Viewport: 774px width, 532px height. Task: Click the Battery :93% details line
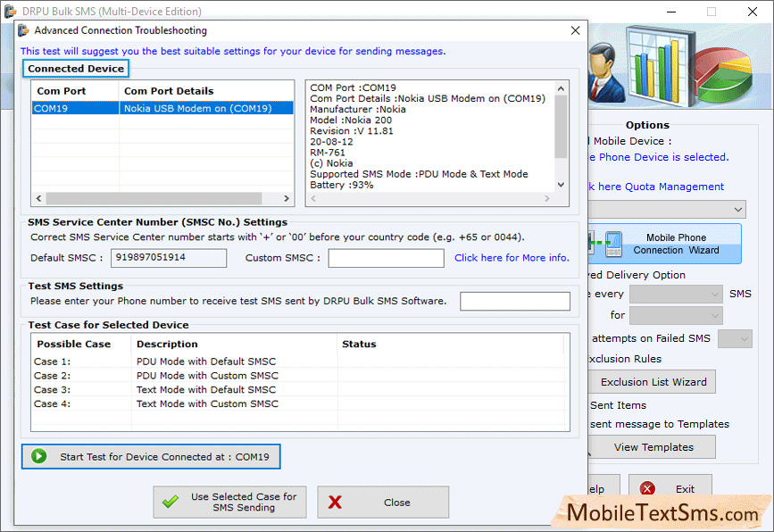(342, 185)
